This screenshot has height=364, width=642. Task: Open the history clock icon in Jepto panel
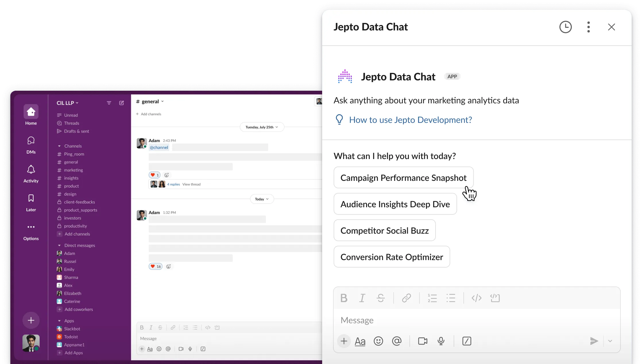pos(565,27)
